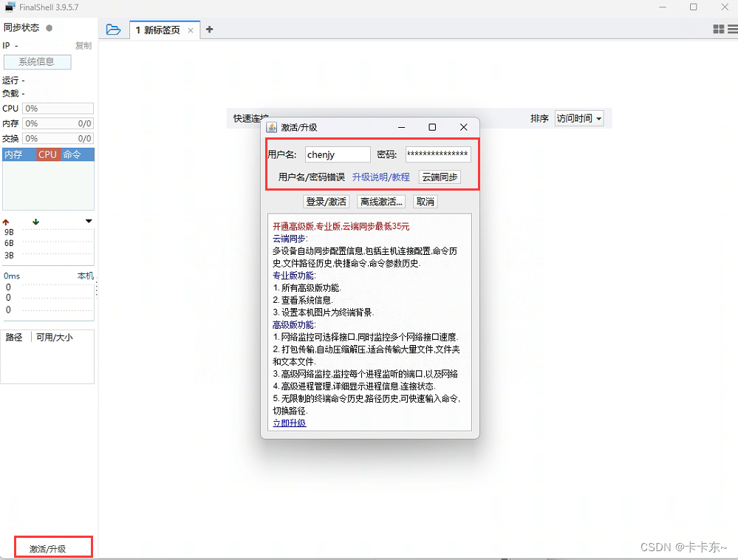Add a new tab with plus icon
The width and height of the screenshot is (738, 560).
tap(210, 30)
